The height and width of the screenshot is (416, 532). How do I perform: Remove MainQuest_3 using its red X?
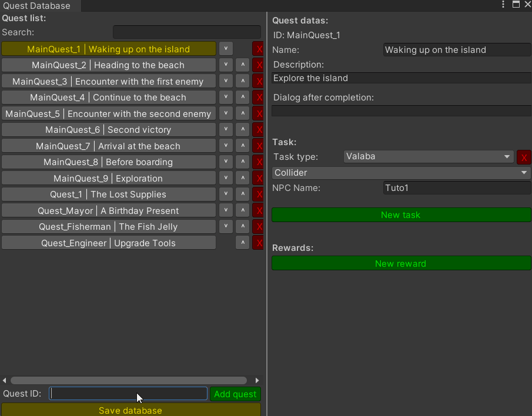coord(258,81)
